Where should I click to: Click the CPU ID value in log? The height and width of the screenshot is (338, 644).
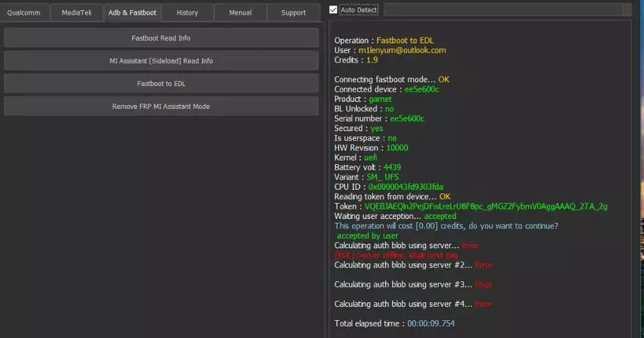coord(406,187)
